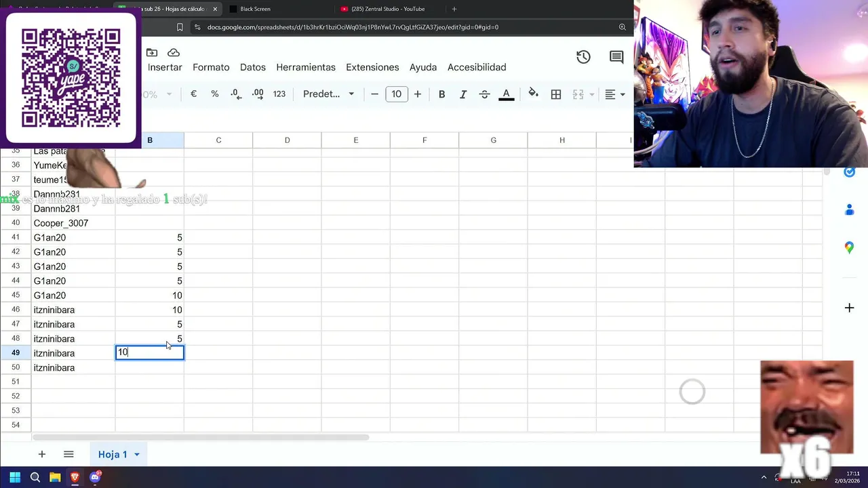Click value 10 in row 45
The width and height of the screenshot is (868, 488).
(x=150, y=296)
